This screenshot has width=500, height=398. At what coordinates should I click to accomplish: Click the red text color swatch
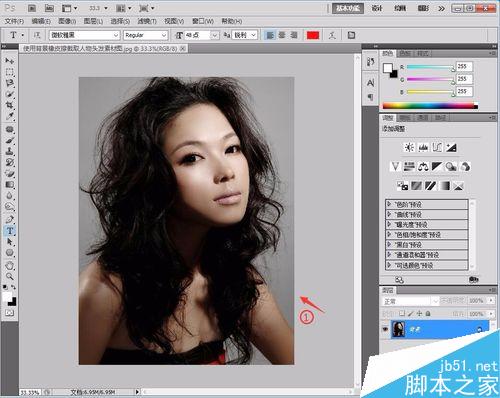click(x=313, y=35)
